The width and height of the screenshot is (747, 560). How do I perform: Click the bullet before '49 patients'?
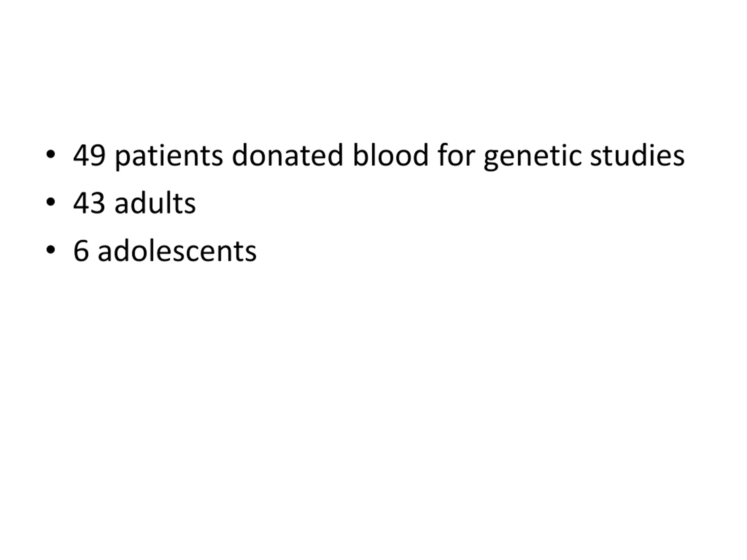coord(50,154)
